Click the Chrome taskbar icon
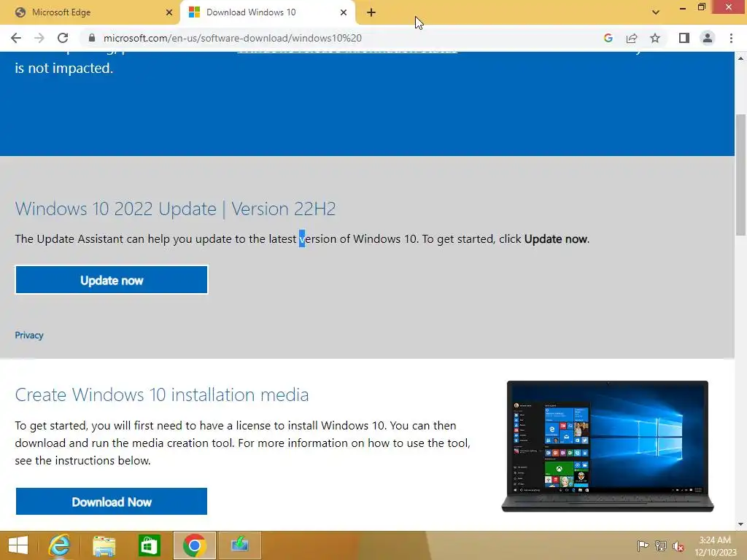 click(194, 545)
